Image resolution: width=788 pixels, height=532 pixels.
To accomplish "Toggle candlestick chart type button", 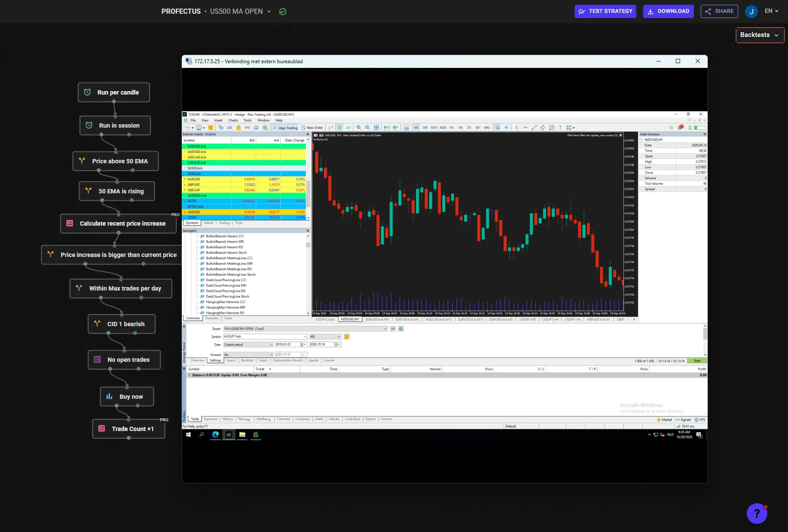I will 340,128.
